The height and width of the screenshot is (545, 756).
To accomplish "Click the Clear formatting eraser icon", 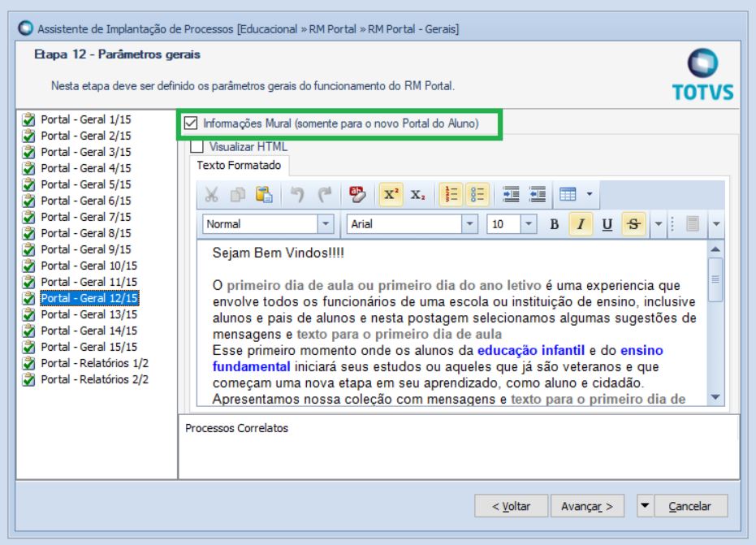I will click(x=357, y=194).
